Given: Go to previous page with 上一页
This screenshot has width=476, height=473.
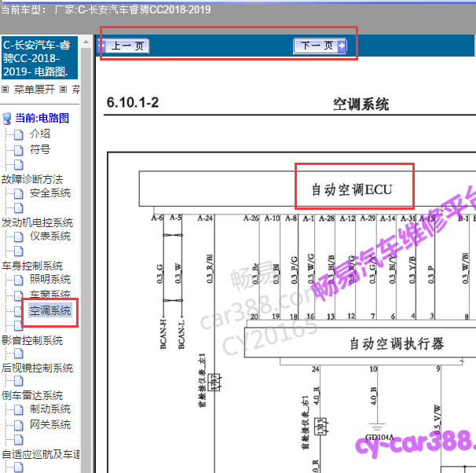Looking at the screenshot, I should tap(123, 46).
